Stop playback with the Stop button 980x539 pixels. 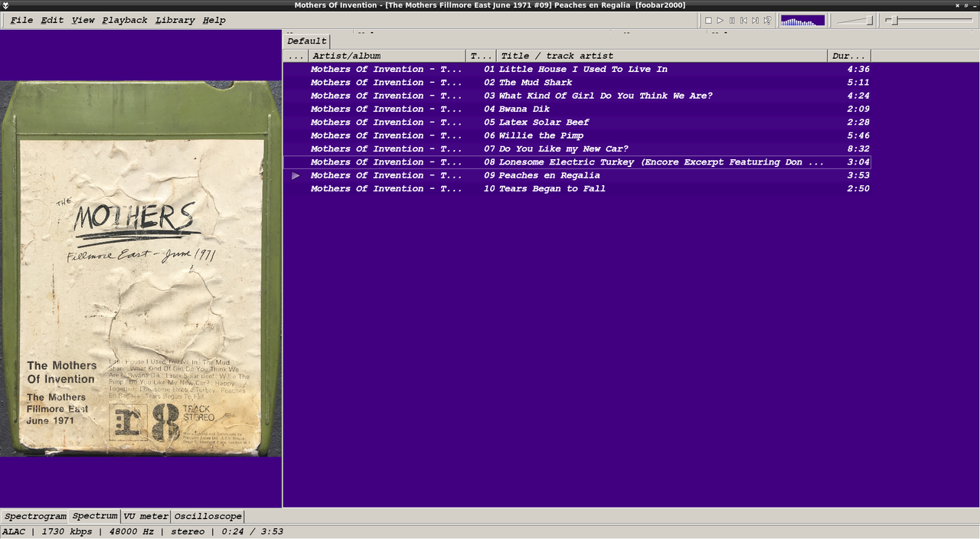pyautogui.click(x=708, y=21)
